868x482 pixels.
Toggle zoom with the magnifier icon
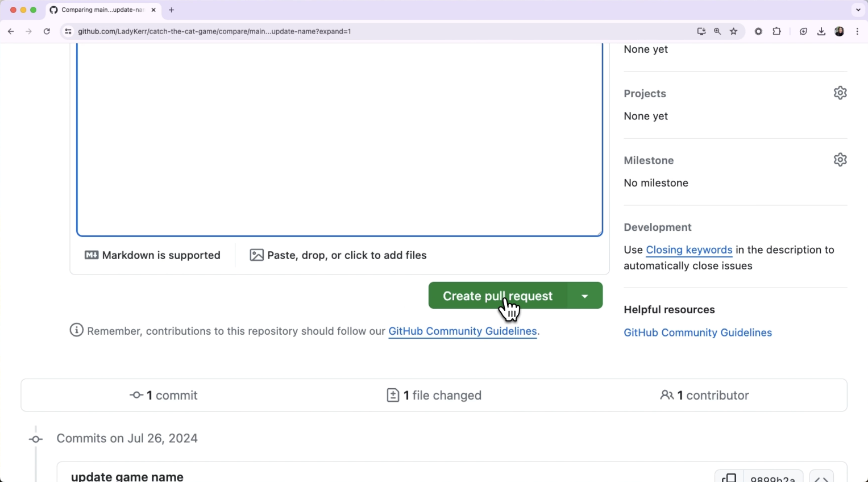pos(717,31)
